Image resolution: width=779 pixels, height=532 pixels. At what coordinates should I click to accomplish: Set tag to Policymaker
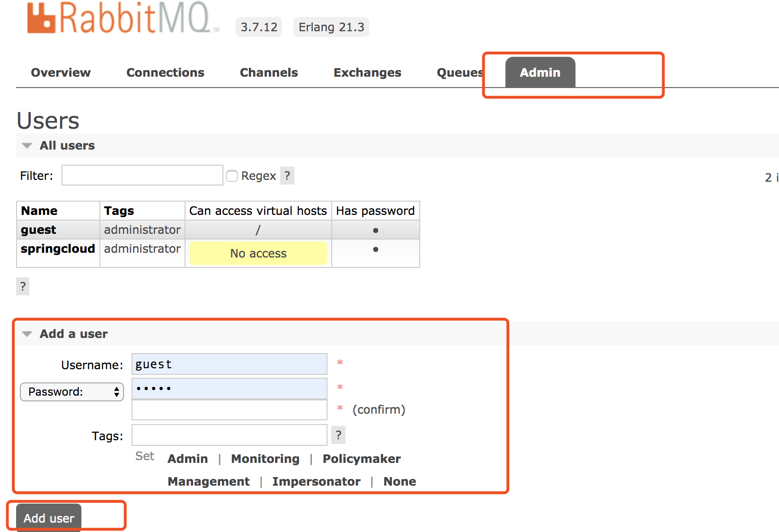[x=362, y=459]
